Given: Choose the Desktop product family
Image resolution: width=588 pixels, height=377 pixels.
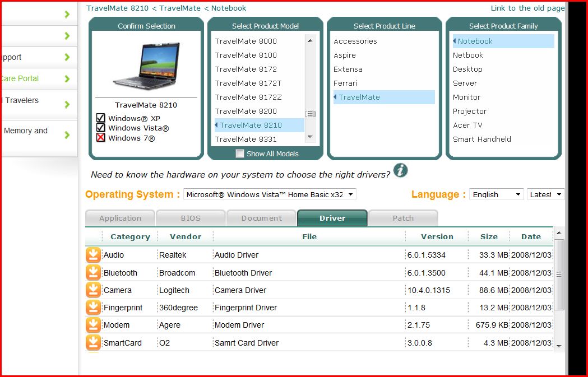Looking at the screenshot, I should pyautogui.click(x=467, y=69).
